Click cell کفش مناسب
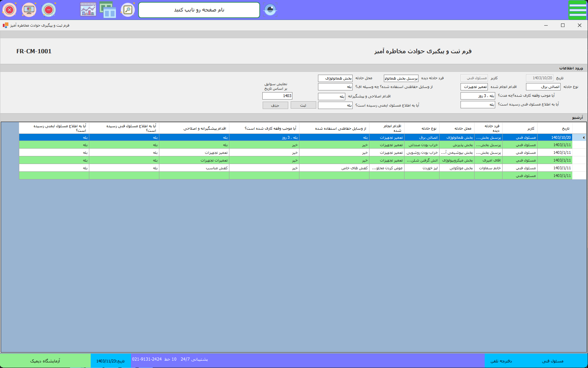This screenshot has height=368, width=588. tap(194, 168)
